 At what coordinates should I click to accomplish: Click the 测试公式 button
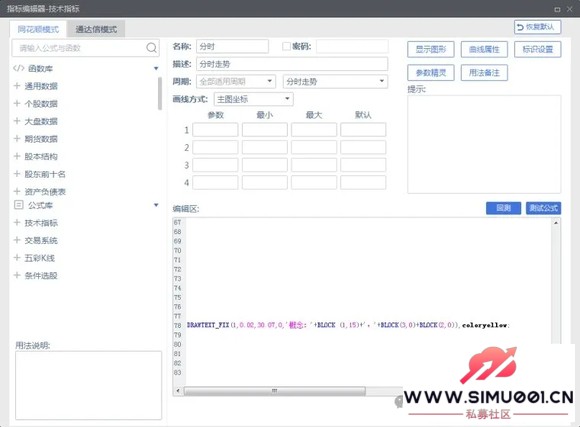pos(543,208)
